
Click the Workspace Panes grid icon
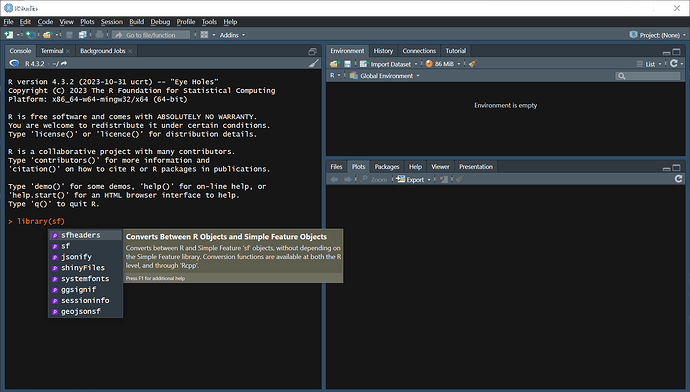click(x=204, y=35)
